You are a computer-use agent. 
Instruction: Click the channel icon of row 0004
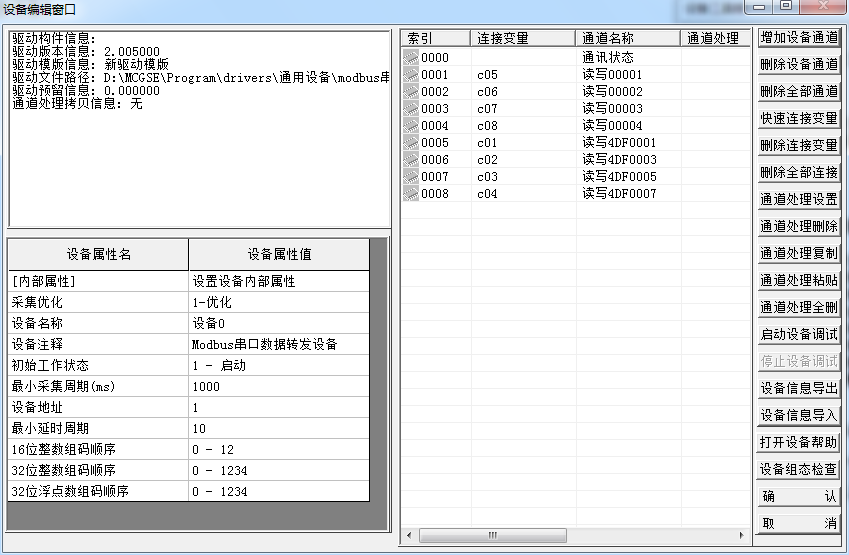coord(411,126)
